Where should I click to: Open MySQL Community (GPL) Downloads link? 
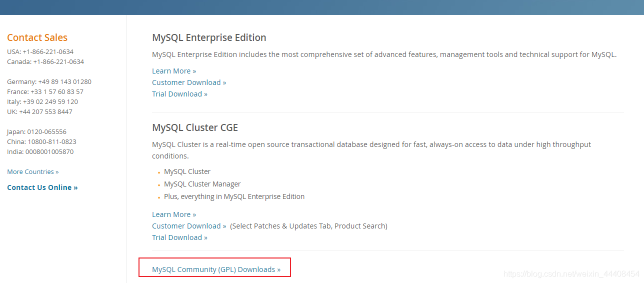(216, 269)
